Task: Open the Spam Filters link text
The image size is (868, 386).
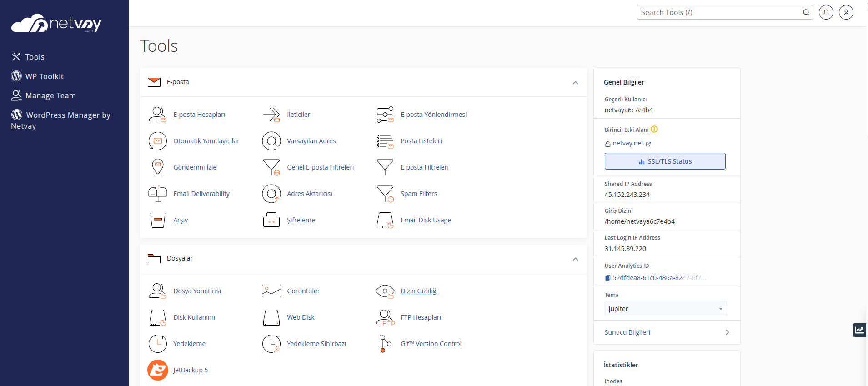Action: (x=419, y=194)
